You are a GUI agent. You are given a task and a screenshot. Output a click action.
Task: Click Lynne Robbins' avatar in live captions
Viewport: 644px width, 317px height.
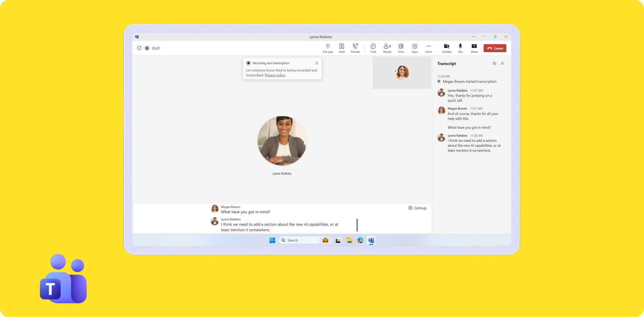(215, 221)
